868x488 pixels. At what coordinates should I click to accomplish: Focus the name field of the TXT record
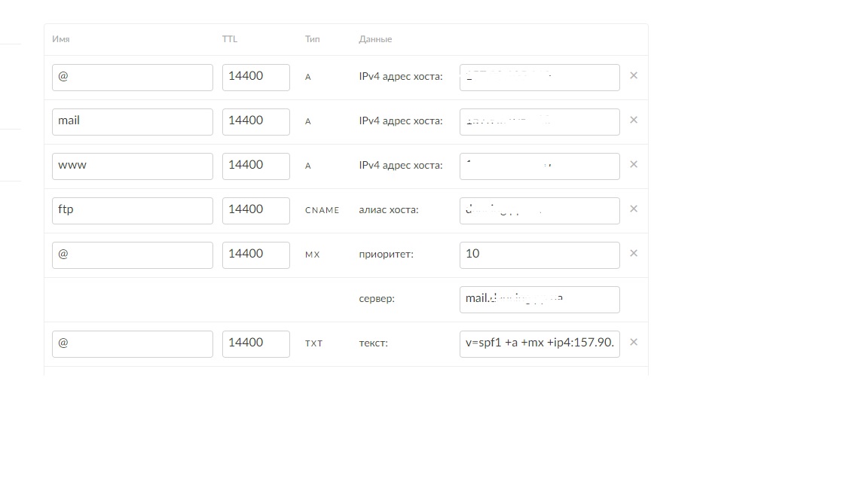coord(132,343)
